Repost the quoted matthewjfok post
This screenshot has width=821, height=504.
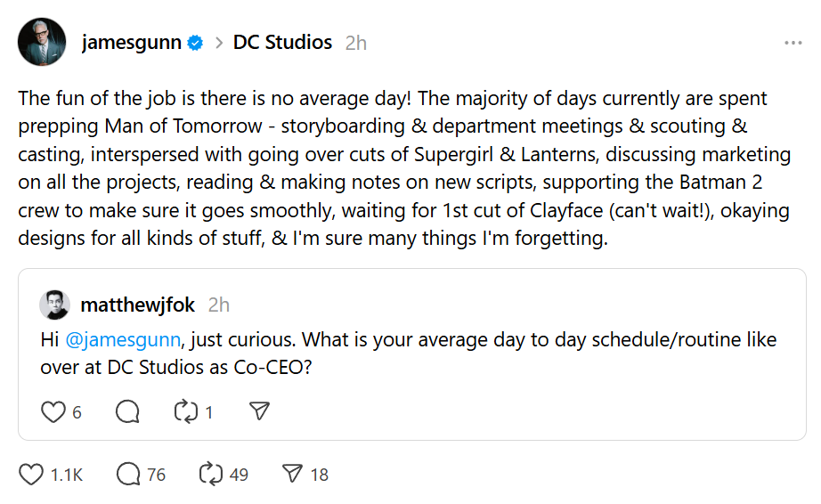coord(184,411)
